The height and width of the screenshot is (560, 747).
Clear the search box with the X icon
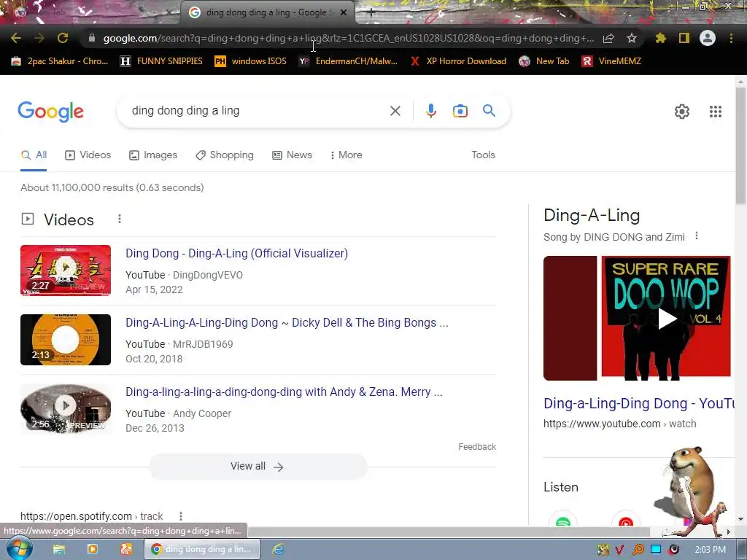coord(395,111)
